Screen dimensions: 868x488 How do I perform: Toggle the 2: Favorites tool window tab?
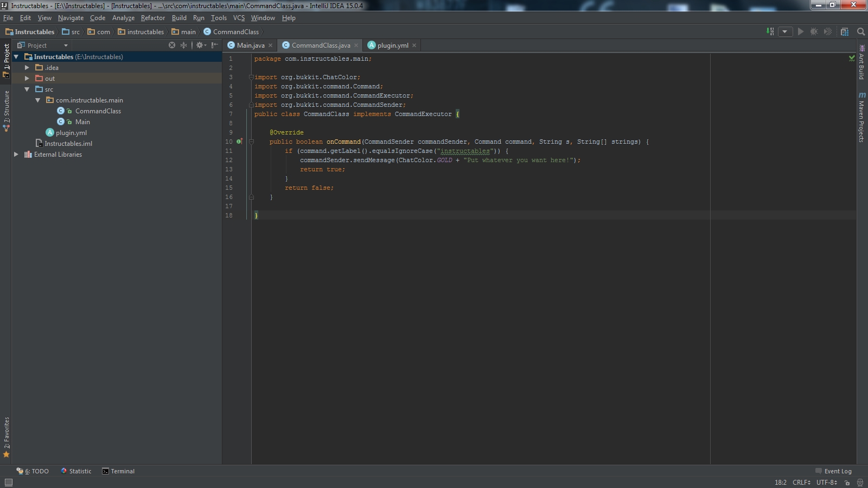click(6, 437)
